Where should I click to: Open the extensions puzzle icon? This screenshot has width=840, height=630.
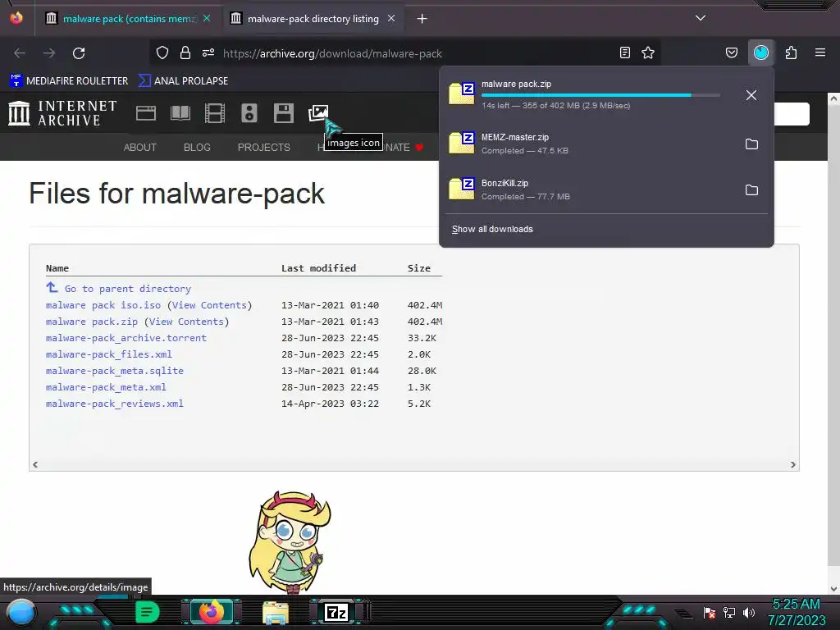[792, 52]
